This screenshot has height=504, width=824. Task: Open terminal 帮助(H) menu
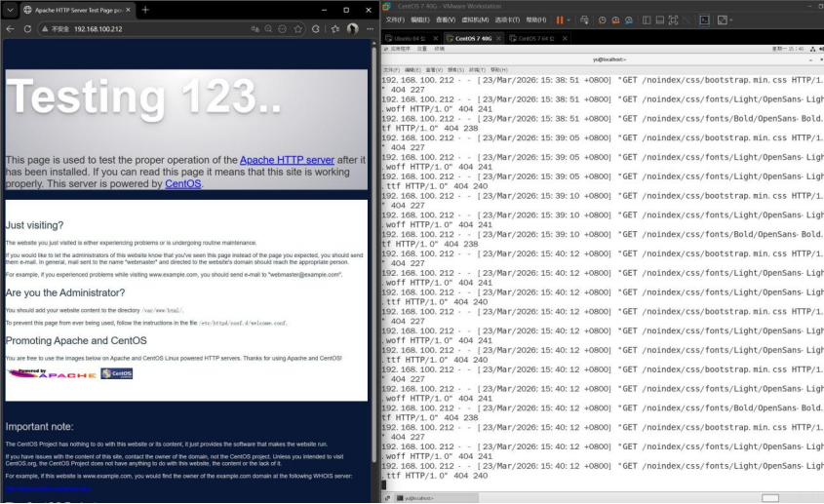pos(498,70)
